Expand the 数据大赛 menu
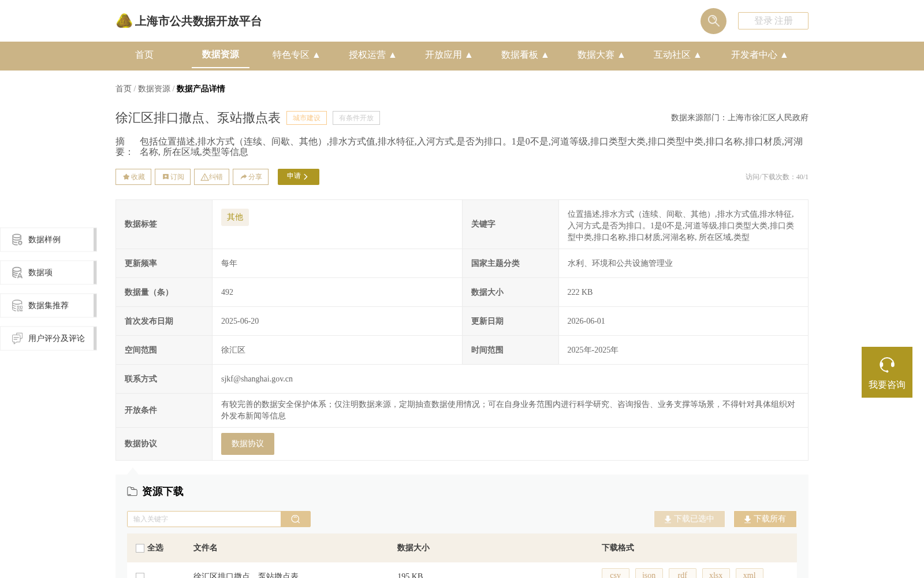 (x=601, y=55)
